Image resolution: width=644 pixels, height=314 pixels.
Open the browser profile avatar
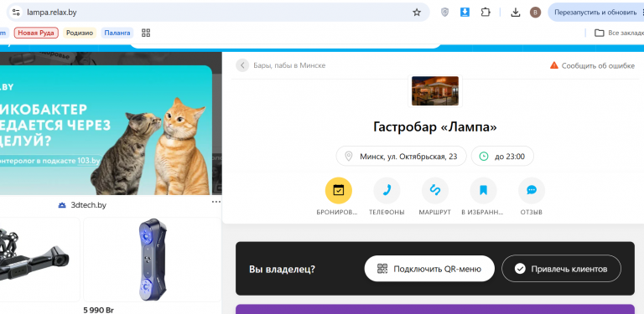tap(535, 13)
